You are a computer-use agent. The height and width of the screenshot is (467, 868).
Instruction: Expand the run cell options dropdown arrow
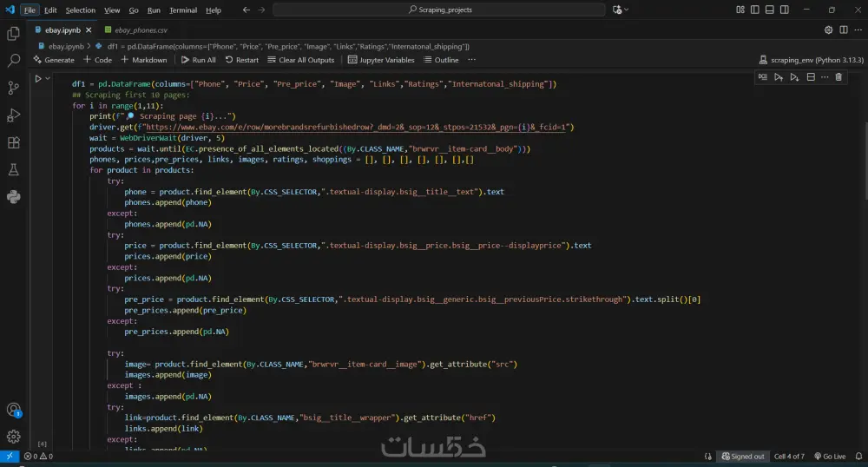tap(48, 79)
